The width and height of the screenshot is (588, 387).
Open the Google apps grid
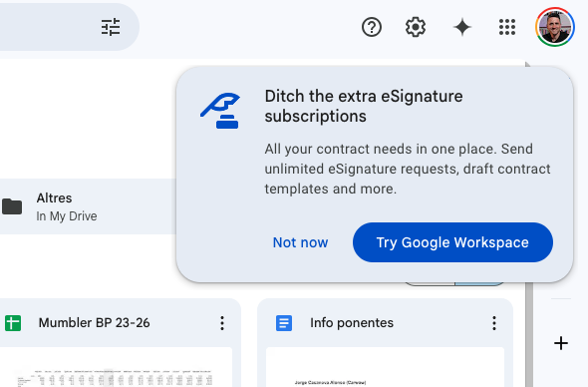pos(507,27)
